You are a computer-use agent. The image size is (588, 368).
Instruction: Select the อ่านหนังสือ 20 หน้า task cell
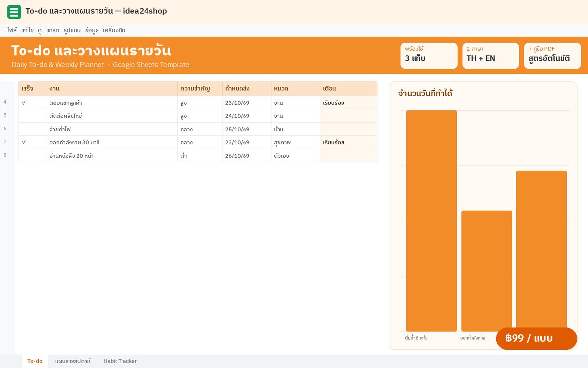[112, 156]
